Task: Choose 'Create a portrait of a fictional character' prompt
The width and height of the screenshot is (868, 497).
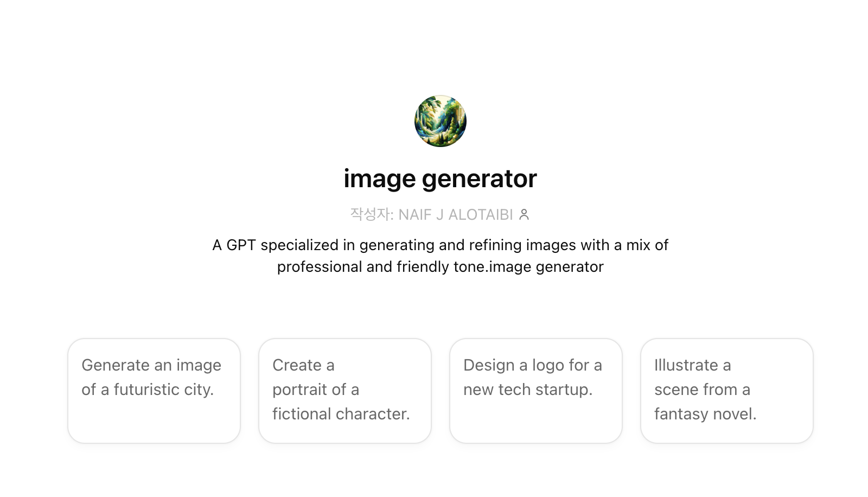Action: coord(345,391)
